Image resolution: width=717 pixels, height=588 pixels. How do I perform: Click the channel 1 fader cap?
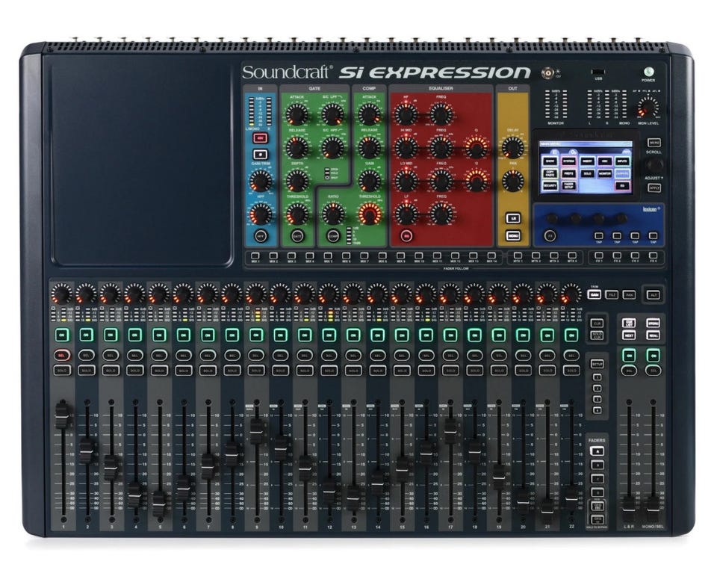(62, 415)
